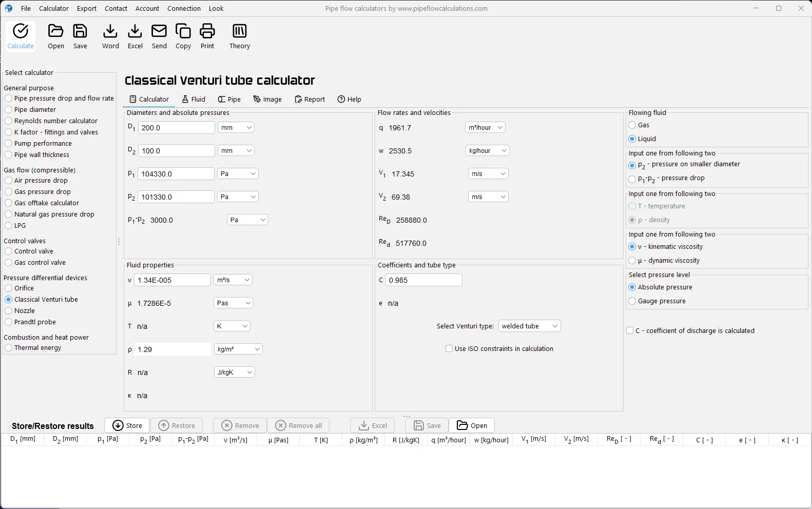
Task: Click the Print toolbar icon
Action: coord(207,36)
